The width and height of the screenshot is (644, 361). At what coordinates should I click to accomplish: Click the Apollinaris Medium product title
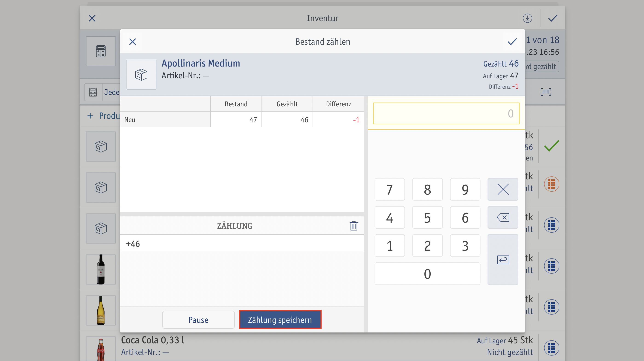click(201, 63)
